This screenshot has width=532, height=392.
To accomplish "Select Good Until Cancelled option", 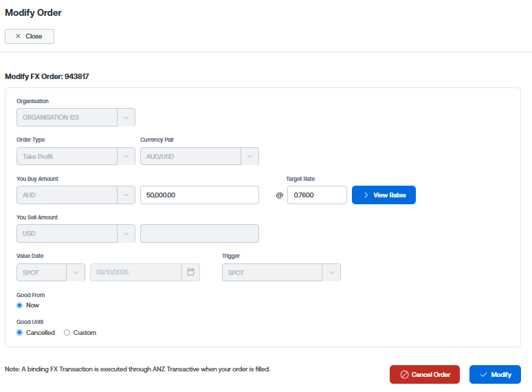I will pyautogui.click(x=20, y=333).
